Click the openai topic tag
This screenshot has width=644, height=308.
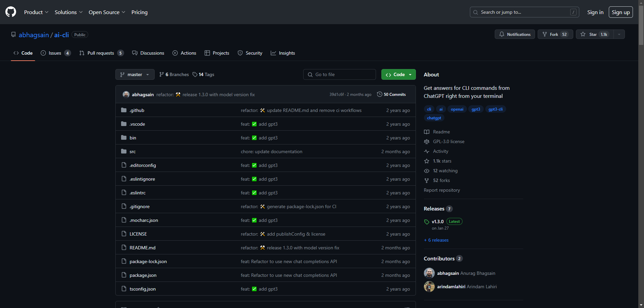[457, 109]
